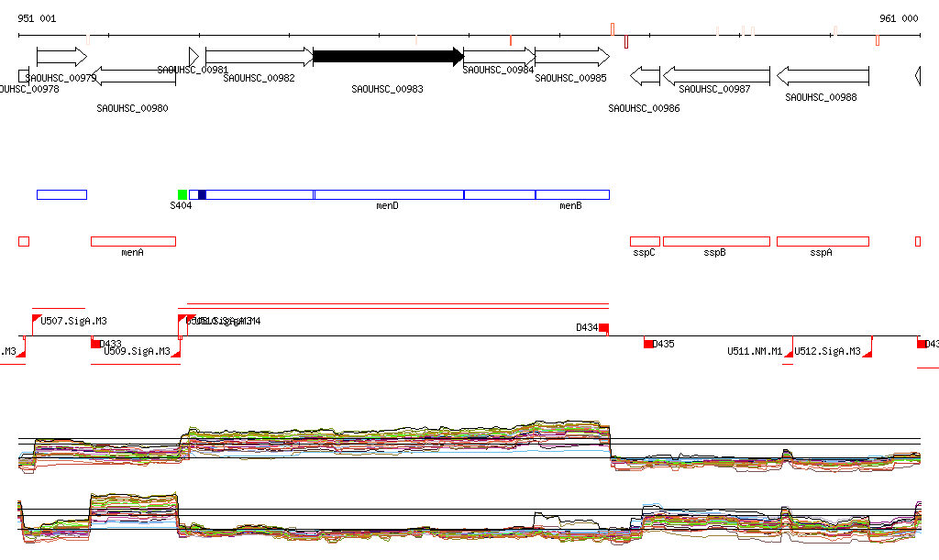Screen dimensions: 939x560
Task: Click the SAOUHSC_00982 gene arrow
Action: pos(260,57)
